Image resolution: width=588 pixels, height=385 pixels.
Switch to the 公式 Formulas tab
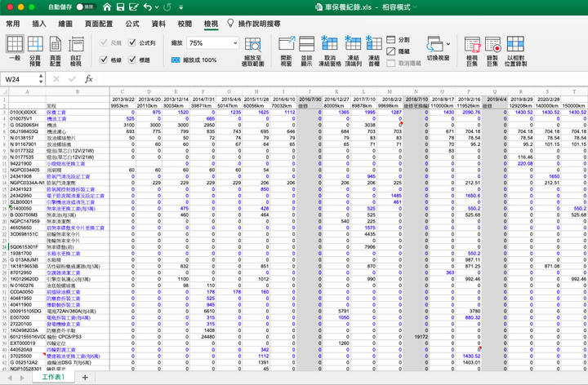coord(132,24)
